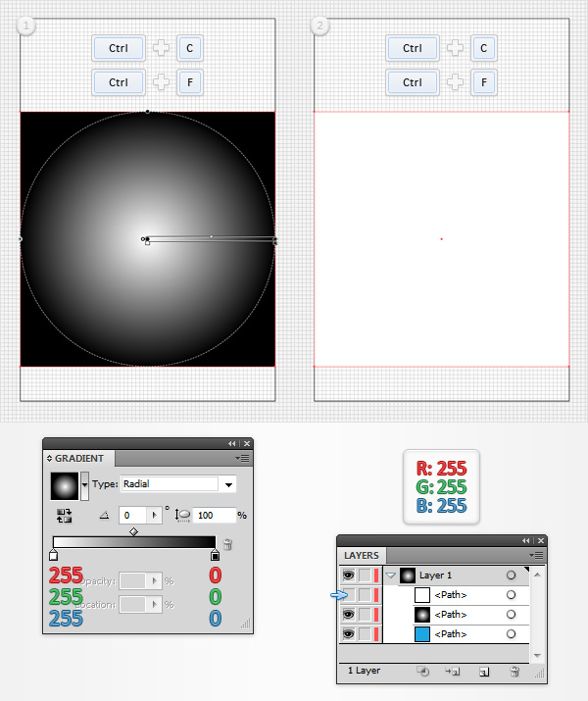Click the Gradient panel title cycle arrows
Image resolution: width=588 pixels, height=701 pixels.
pos(49,458)
